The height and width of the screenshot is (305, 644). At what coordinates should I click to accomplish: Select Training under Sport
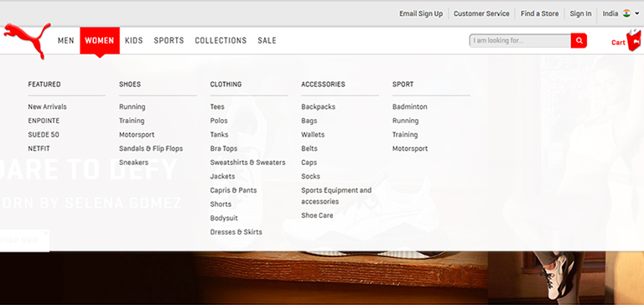click(405, 135)
